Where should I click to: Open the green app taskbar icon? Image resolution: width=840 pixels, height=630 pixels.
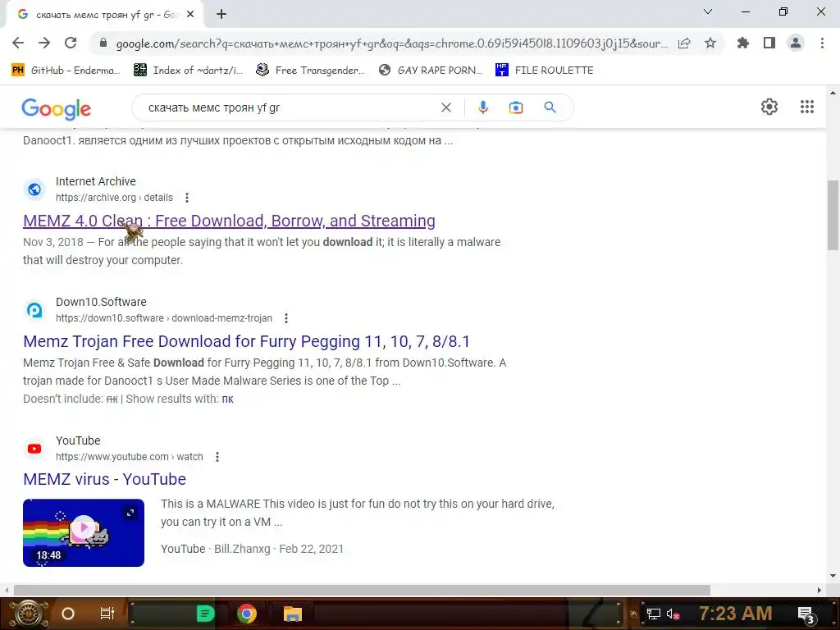coord(205,614)
